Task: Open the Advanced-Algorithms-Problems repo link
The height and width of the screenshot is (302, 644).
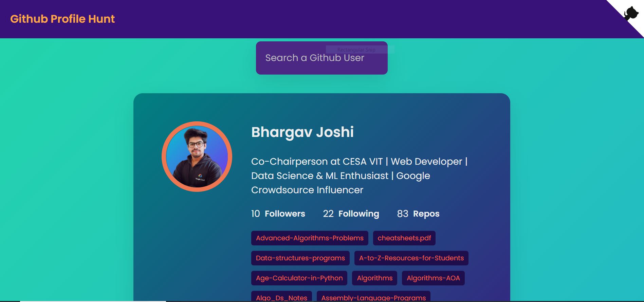Action: point(310,238)
